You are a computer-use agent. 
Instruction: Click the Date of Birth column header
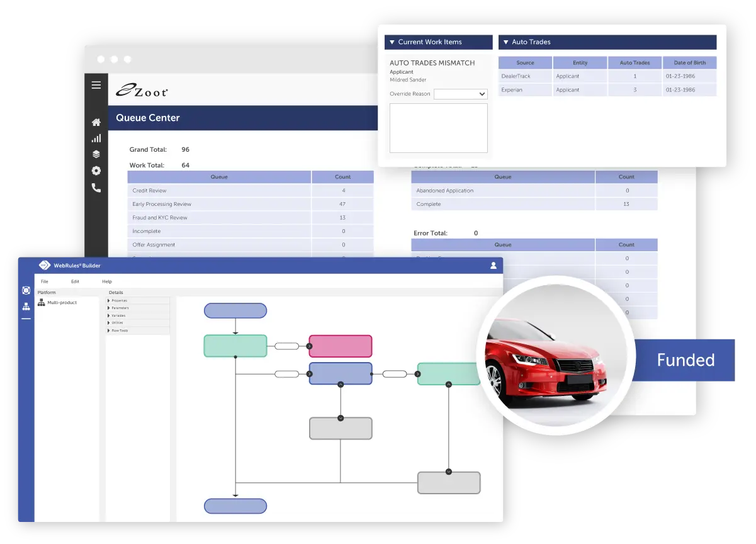click(690, 63)
